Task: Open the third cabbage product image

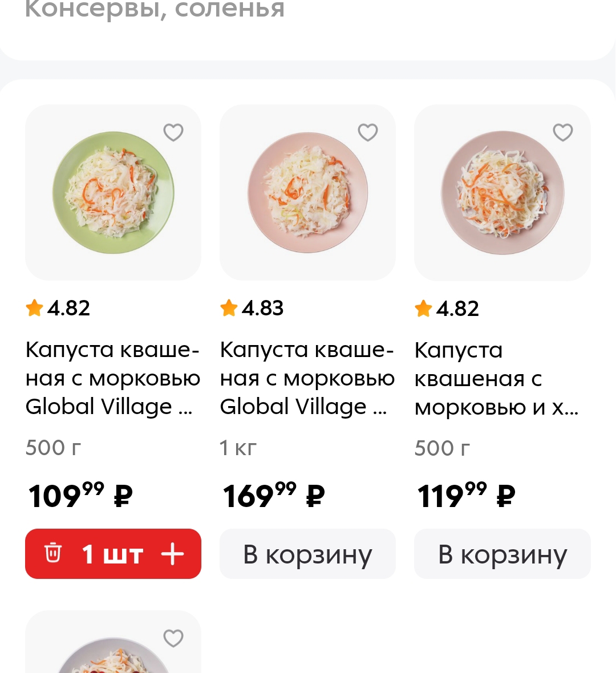Action: (x=502, y=192)
